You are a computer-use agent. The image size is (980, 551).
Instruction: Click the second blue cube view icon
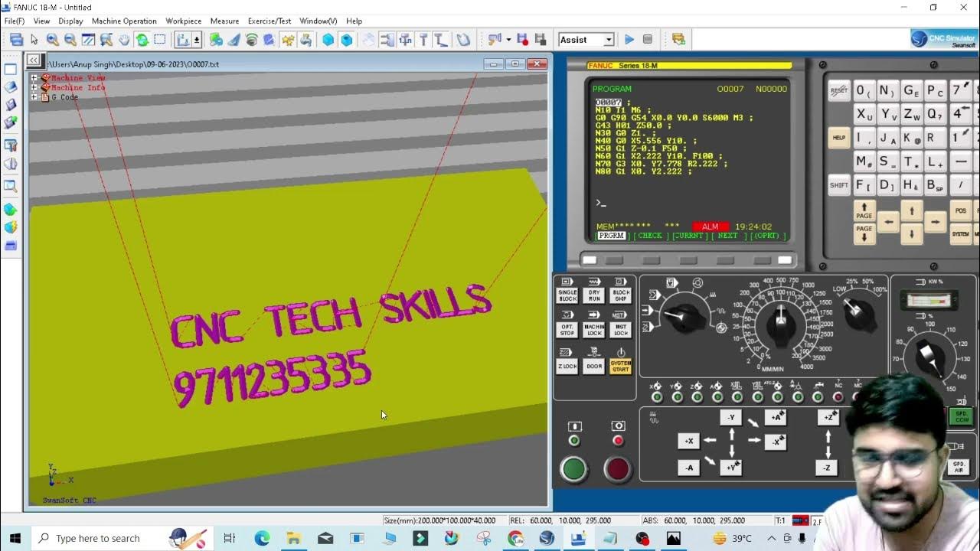[347, 40]
